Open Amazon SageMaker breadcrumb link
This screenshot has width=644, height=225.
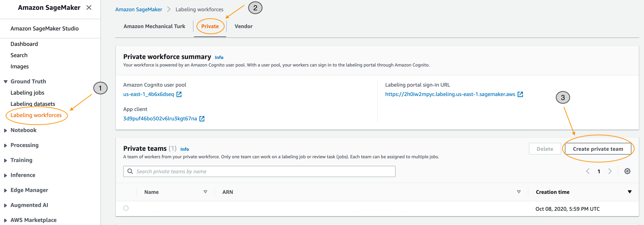[138, 10]
